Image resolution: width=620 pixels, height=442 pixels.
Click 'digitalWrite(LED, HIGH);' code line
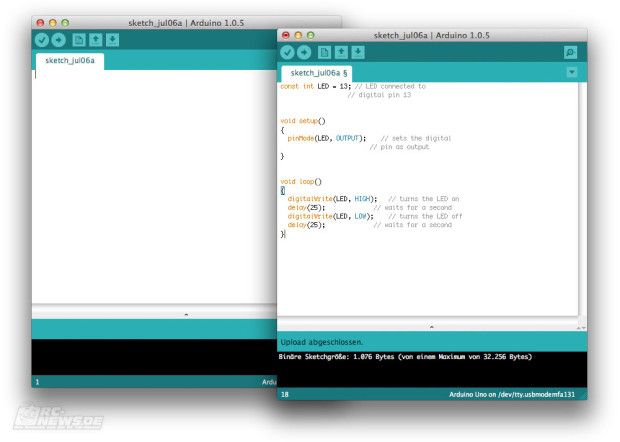[332, 199]
